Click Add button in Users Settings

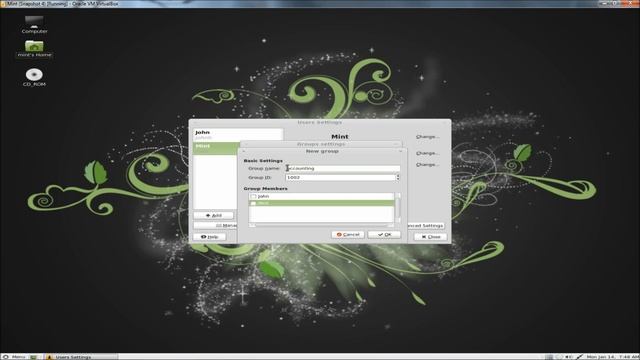point(214,215)
